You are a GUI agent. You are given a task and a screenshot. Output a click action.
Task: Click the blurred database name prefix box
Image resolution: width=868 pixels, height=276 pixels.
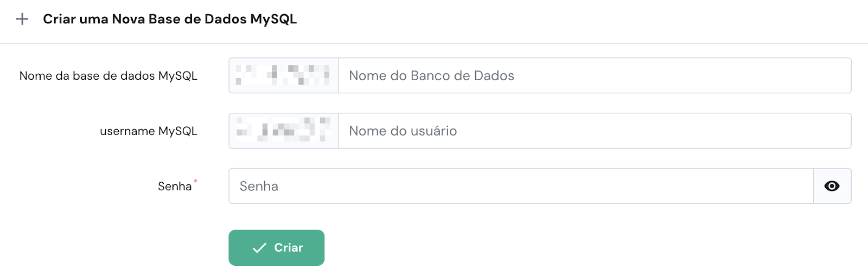284,76
